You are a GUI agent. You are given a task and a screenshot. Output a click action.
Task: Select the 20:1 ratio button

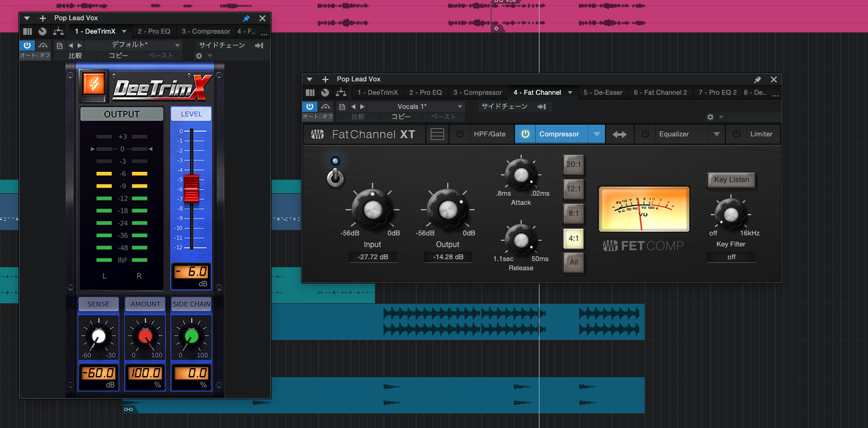(x=574, y=164)
